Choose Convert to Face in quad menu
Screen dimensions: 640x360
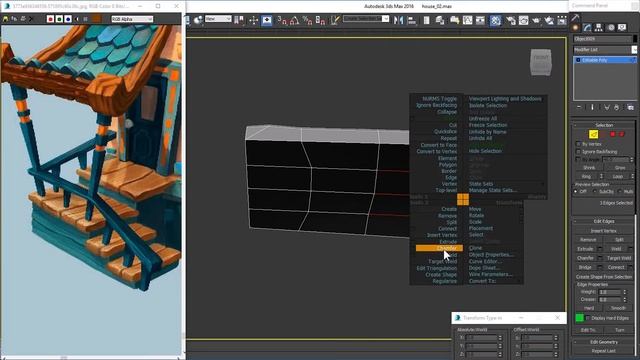[x=438, y=145]
